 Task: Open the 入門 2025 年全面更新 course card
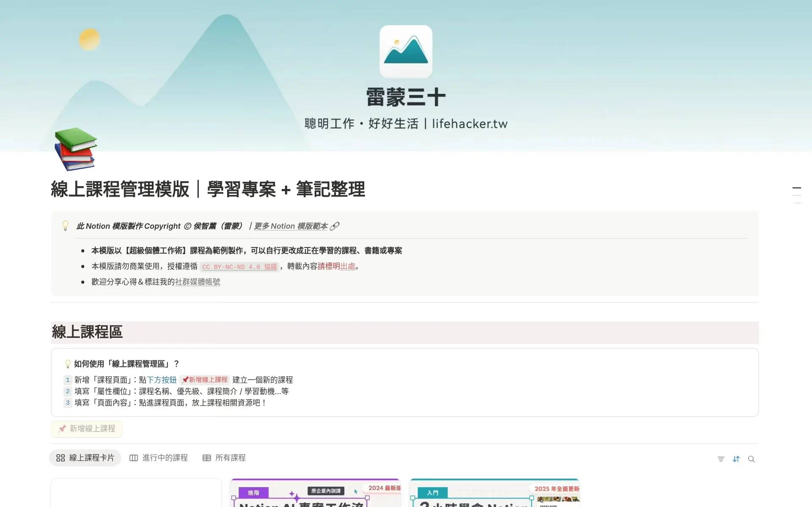point(494,493)
